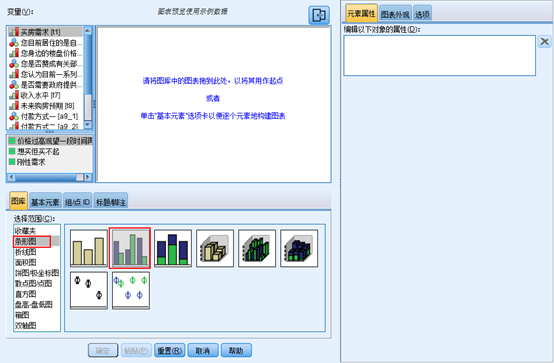The image size is (554, 363).
Task: Select variable 您认为目前一系列...
Action: tap(45, 74)
